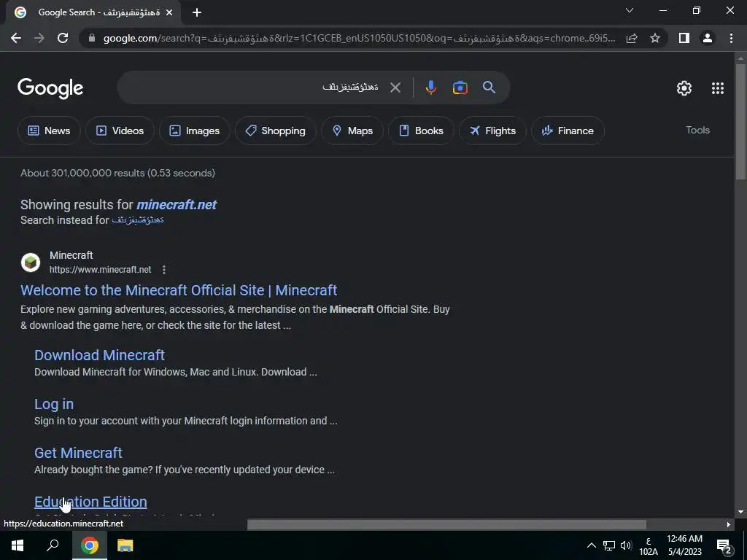Reload the page with the refresh icon

[63, 38]
